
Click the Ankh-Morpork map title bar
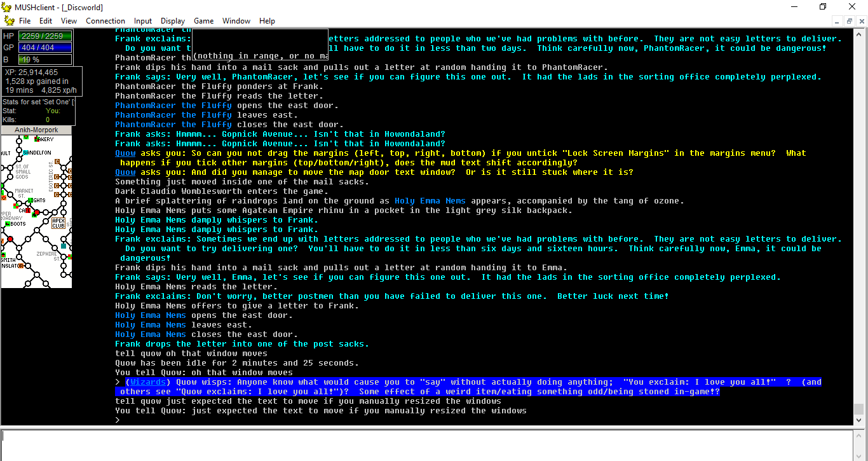point(36,130)
